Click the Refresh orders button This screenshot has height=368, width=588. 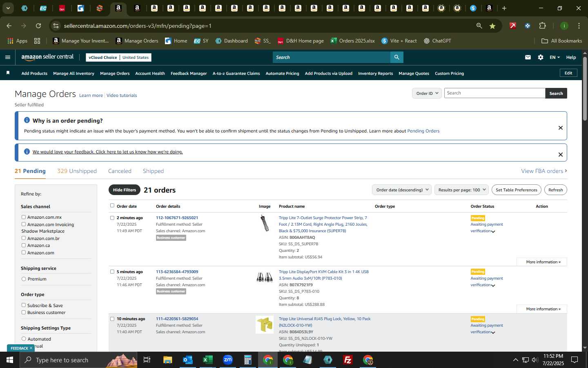coord(555,190)
